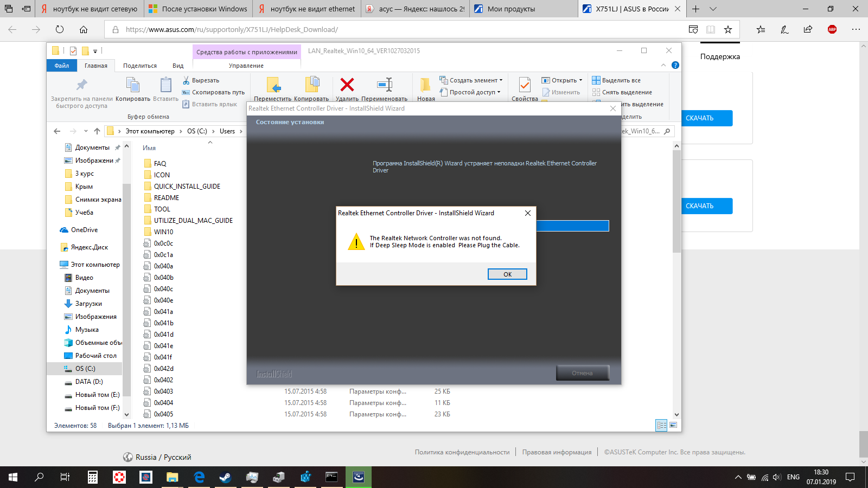The height and width of the screenshot is (488, 868).
Task: Close the Realtek network controller error dialog
Action: click(x=527, y=213)
